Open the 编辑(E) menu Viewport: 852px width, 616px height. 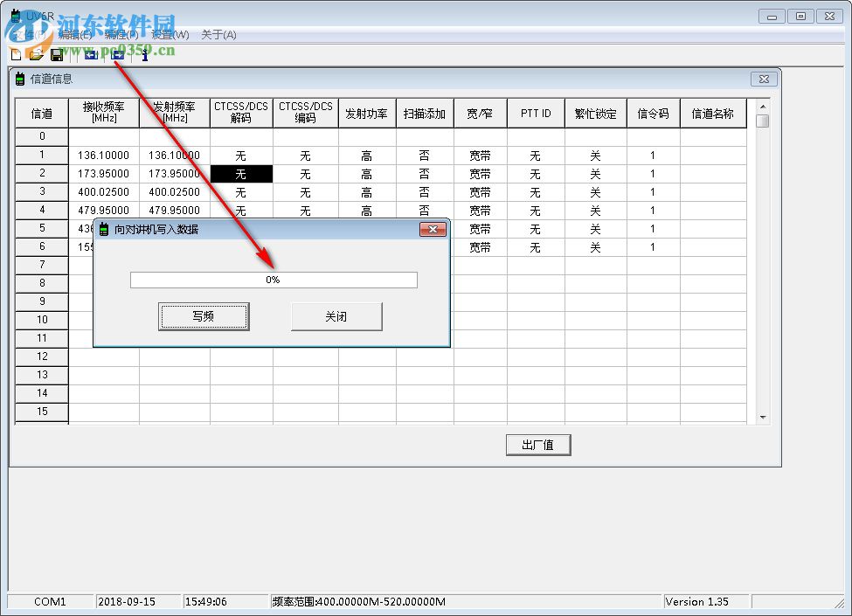[x=75, y=35]
